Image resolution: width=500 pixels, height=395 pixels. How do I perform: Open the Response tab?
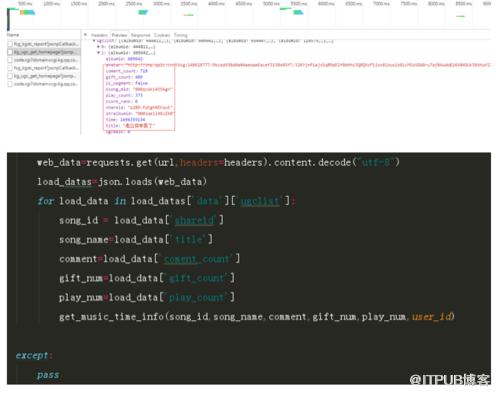coord(140,35)
